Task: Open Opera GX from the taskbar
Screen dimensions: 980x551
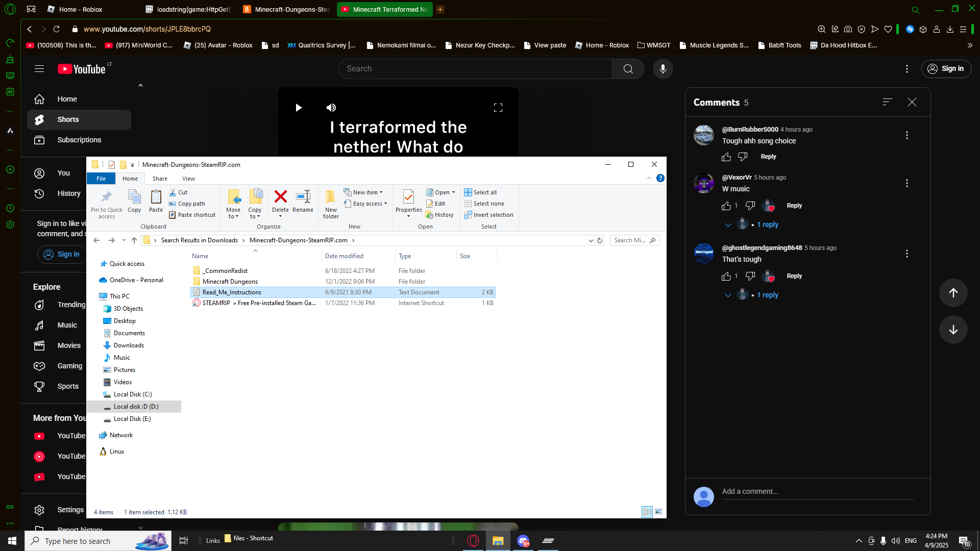Action: 473,541
